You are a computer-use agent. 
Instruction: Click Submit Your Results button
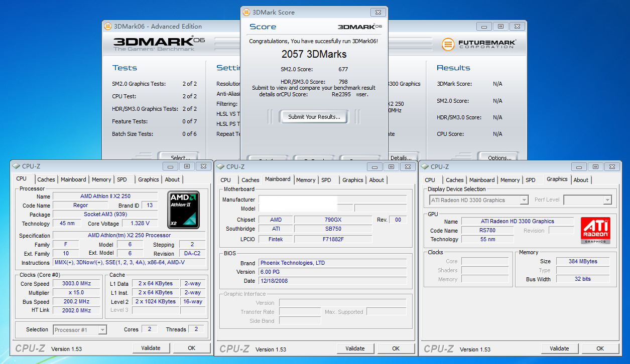pos(314,117)
